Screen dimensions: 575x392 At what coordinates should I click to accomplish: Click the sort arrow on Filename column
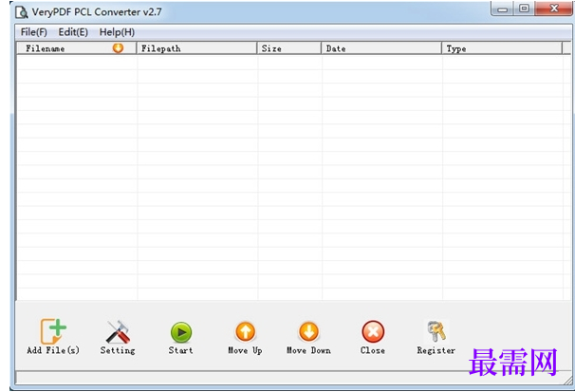coord(118,48)
